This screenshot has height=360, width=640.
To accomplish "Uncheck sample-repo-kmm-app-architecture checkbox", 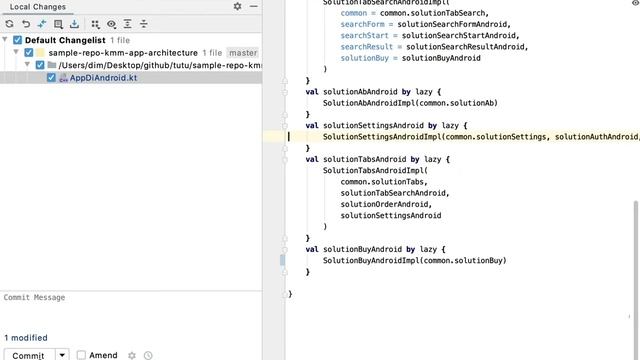I will point(29,53).
